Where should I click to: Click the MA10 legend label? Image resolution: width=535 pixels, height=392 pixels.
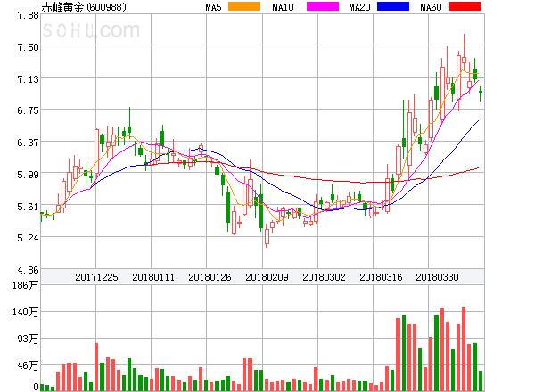tap(283, 7)
